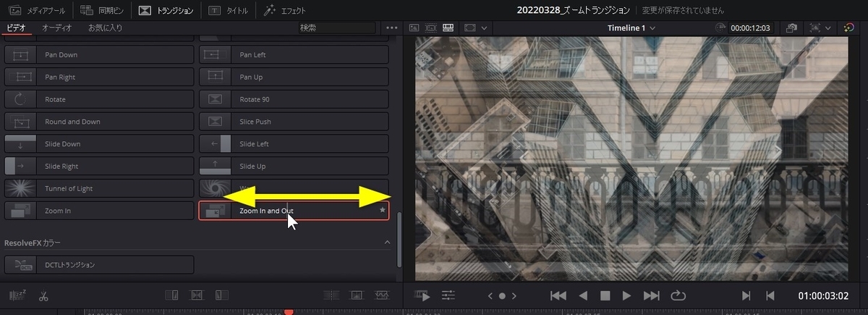This screenshot has height=315, width=868.
Task: Switch viewer to source tape mode
Action: [x=431, y=28]
